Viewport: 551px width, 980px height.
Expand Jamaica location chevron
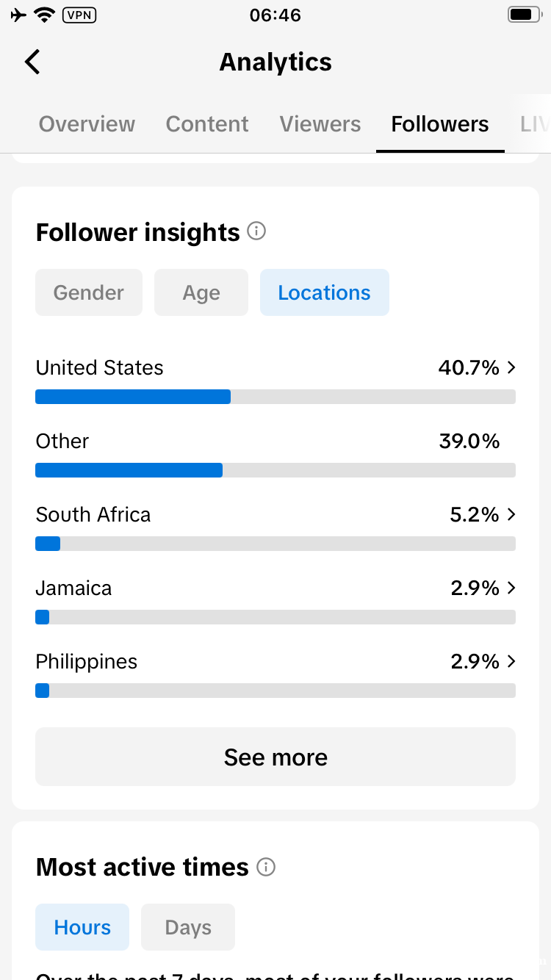pyautogui.click(x=512, y=588)
